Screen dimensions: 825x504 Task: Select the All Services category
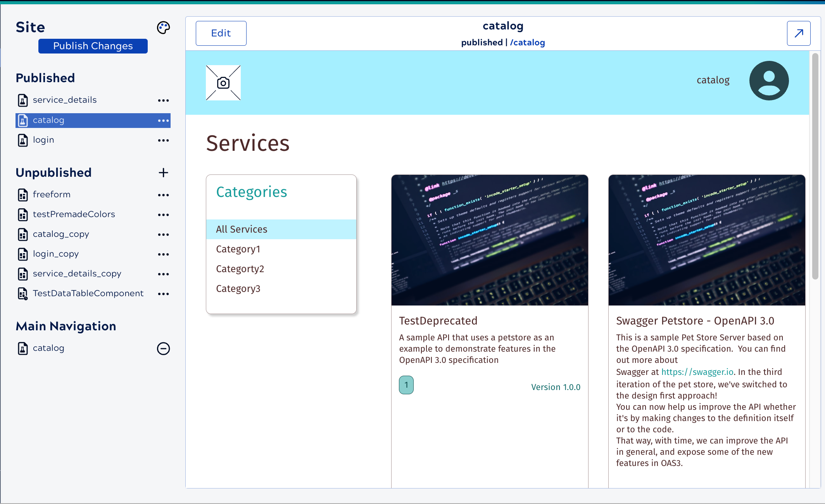pos(242,229)
